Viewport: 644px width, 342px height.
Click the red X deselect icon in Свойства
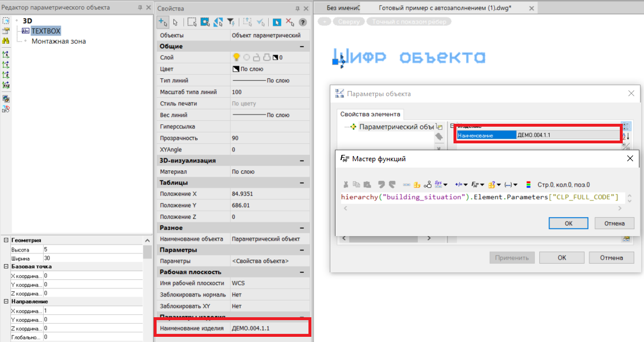(289, 22)
